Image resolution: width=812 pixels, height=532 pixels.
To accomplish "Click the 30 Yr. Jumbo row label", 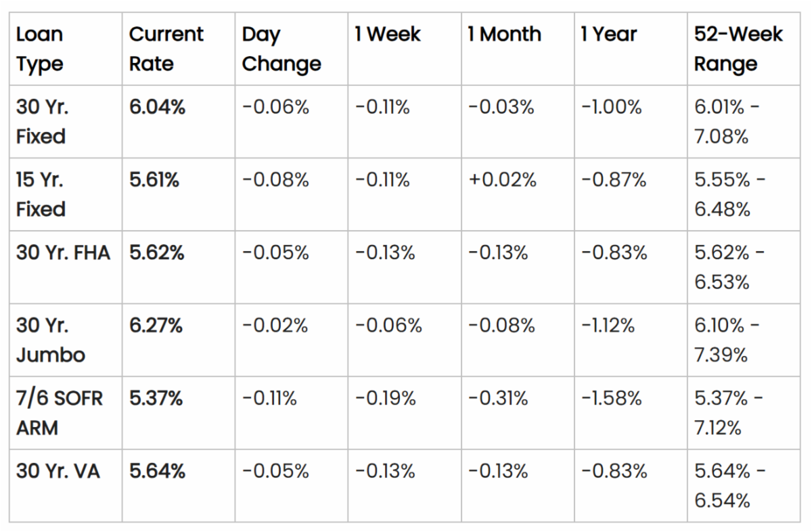I will coord(51,340).
